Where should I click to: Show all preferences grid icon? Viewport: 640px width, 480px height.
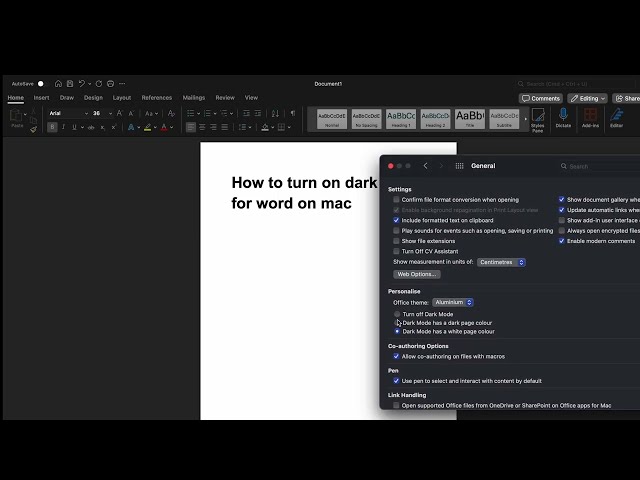click(x=459, y=166)
